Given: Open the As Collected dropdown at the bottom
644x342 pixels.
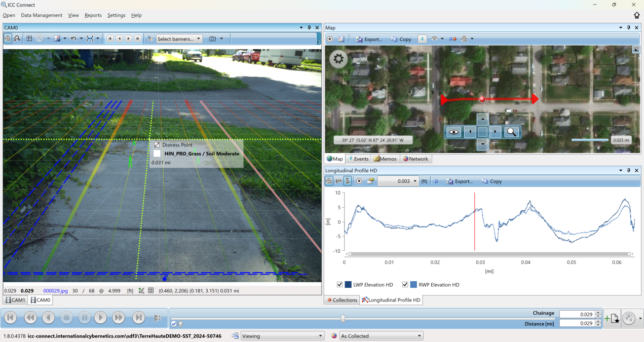Looking at the screenshot, I should pyautogui.click(x=380, y=335).
